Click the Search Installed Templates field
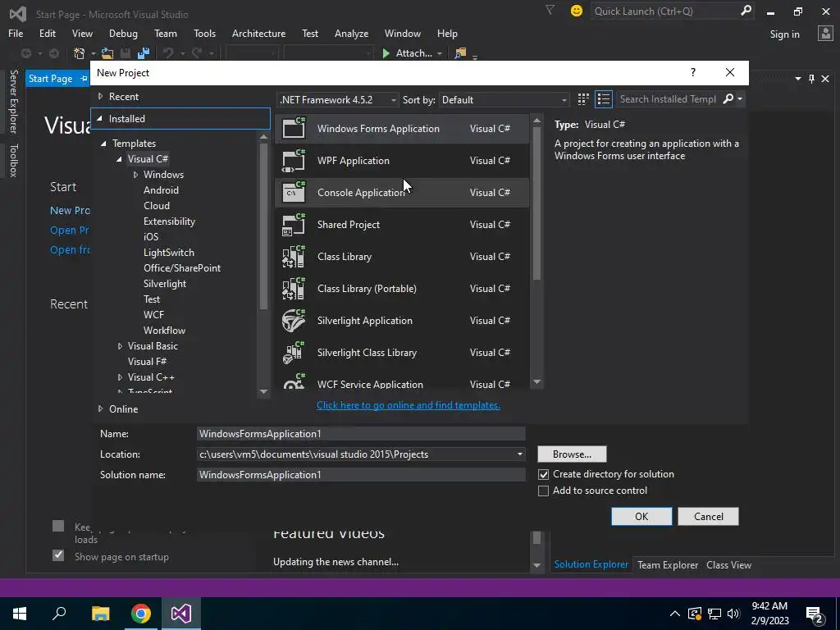Viewport: 840px width, 630px height. 668,99
